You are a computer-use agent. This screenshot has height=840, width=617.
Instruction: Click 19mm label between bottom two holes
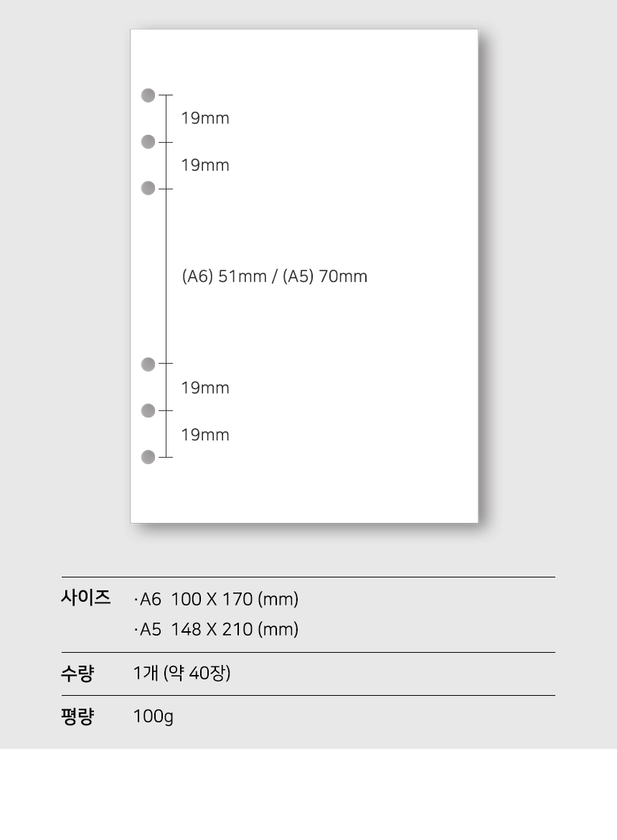click(205, 435)
